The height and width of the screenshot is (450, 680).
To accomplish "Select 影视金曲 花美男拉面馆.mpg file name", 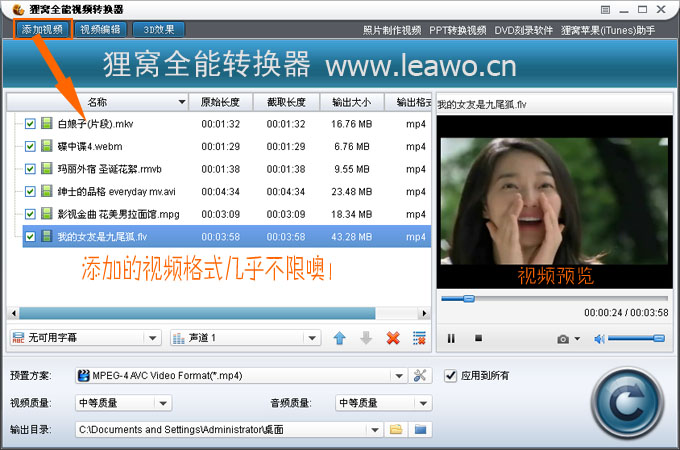I will 118,214.
